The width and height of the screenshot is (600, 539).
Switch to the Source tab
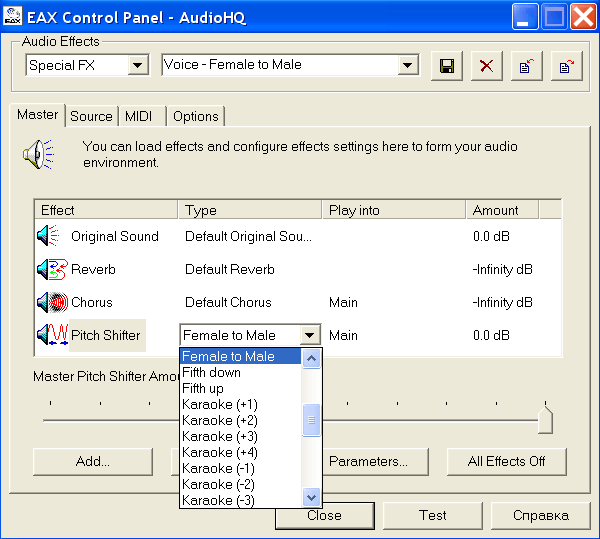click(x=91, y=116)
